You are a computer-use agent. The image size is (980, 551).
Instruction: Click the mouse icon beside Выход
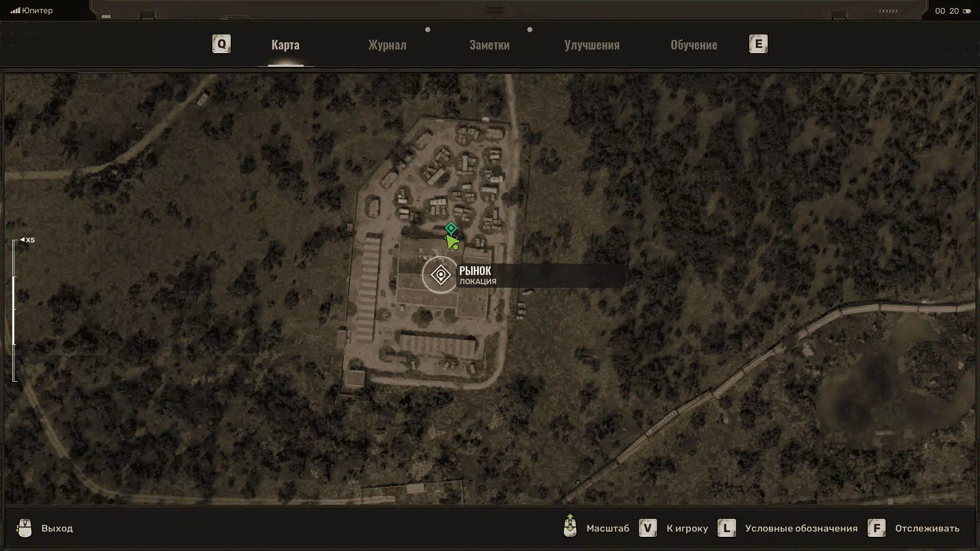coord(24,528)
